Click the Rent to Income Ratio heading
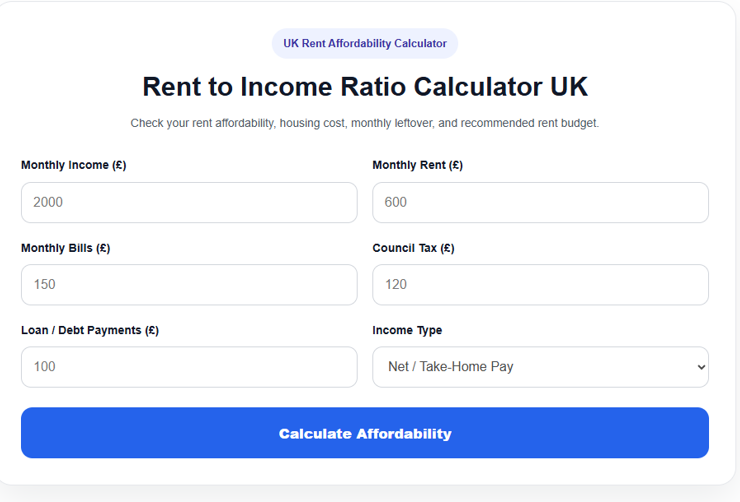 tap(365, 87)
